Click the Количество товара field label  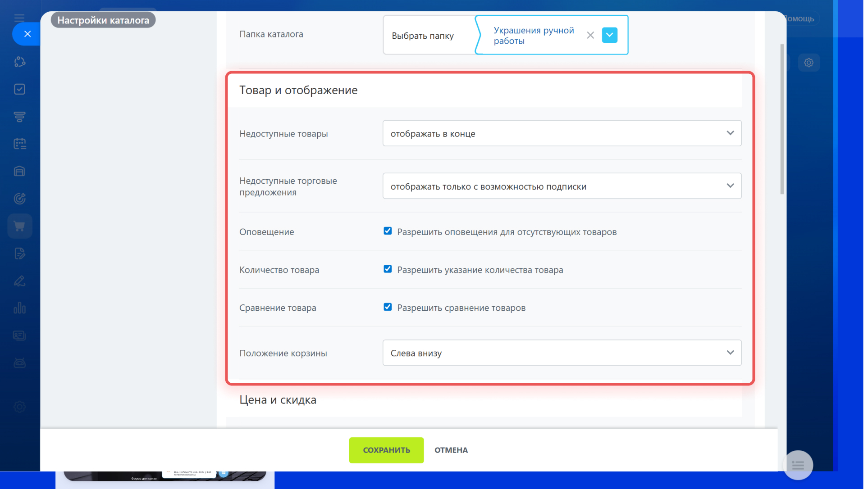pyautogui.click(x=279, y=270)
